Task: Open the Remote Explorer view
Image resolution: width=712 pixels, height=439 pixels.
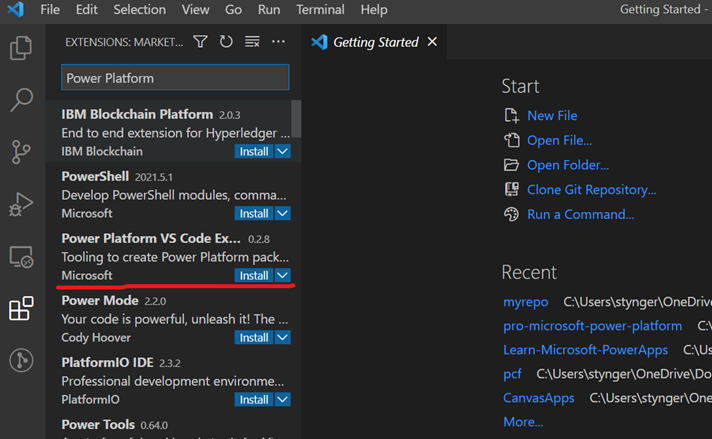Action: point(21,257)
